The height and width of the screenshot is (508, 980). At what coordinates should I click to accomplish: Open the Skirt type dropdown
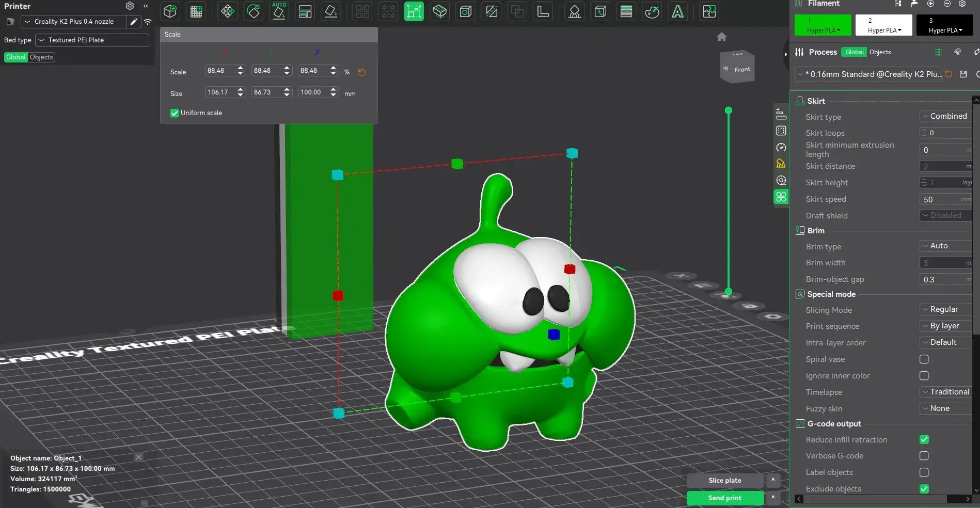[946, 116]
